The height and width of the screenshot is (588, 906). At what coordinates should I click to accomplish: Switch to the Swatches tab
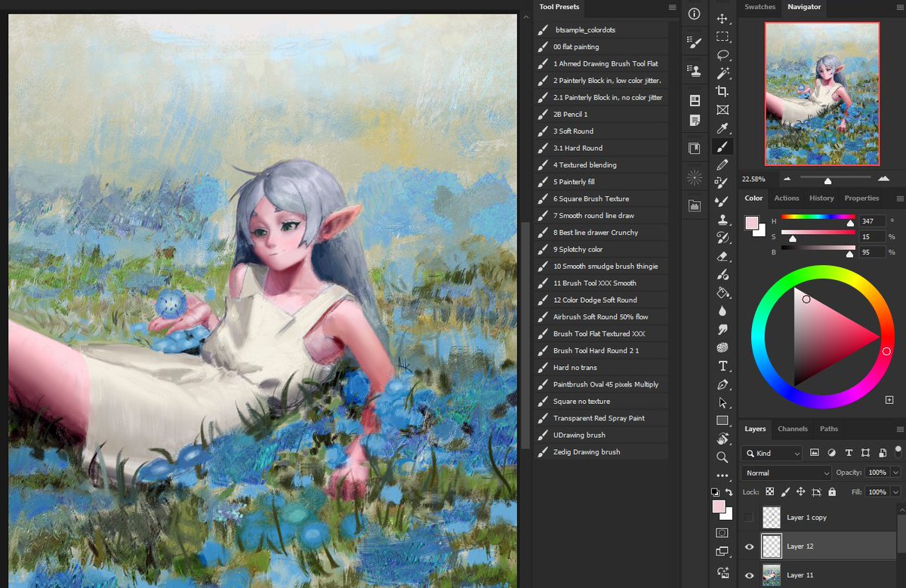click(760, 7)
